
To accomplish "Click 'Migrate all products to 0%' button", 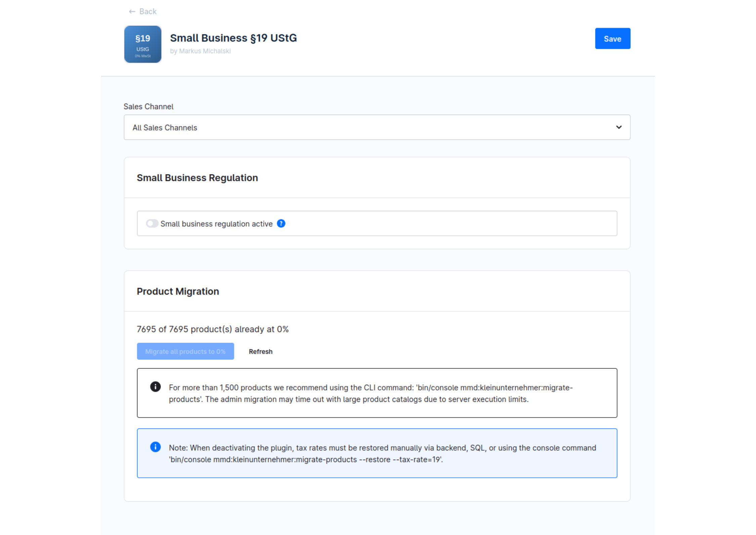I will click(185, 351).
